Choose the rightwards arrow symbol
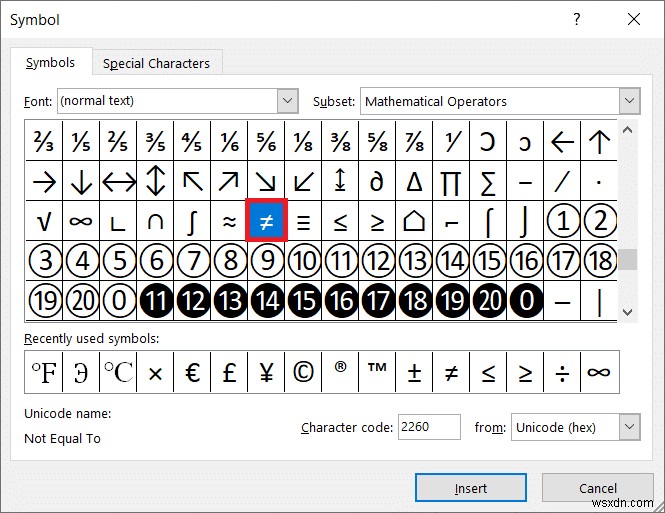The height and width of the screenshot is (513, 665). (44, 181)
